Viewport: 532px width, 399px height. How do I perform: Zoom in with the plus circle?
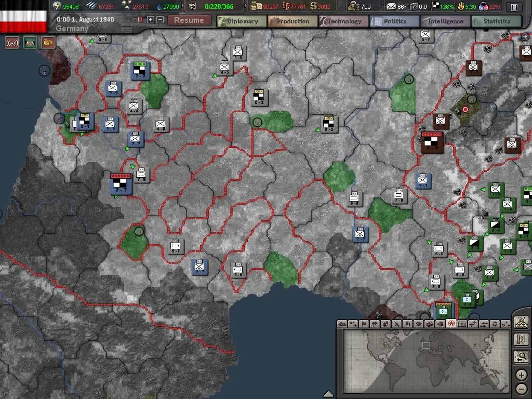522,375
